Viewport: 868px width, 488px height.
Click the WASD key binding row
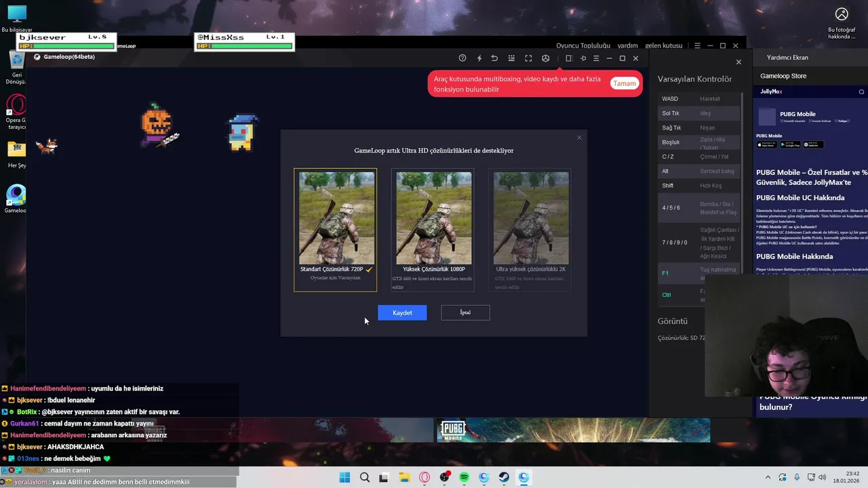point(698,99)
